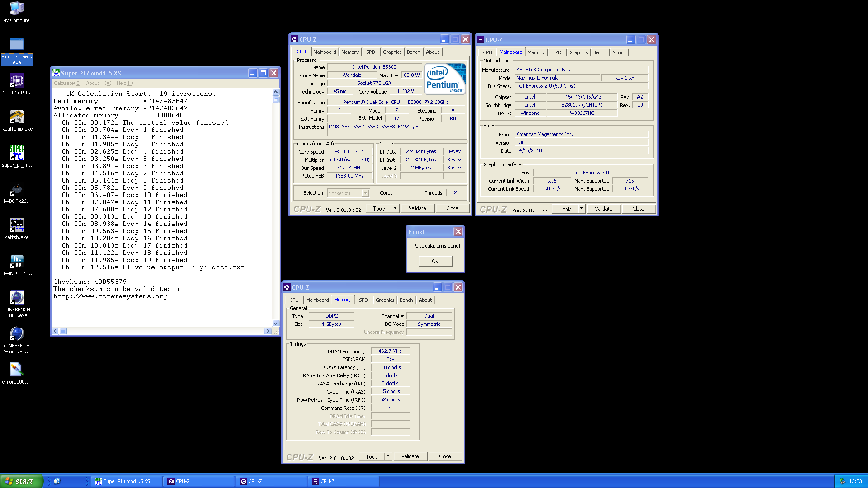This screenshot has height=488, width=868.
Task: Click Close button in Mainboard window
Action: pos(638,209)
